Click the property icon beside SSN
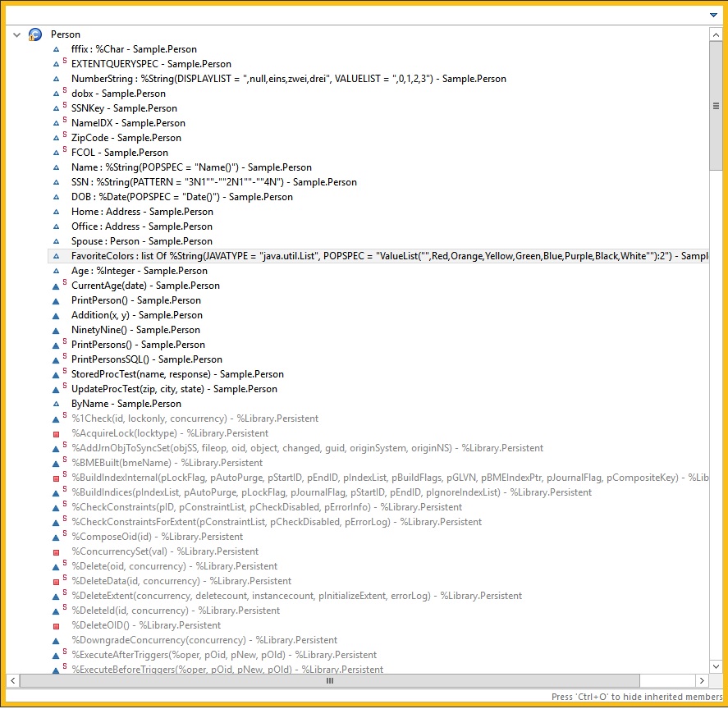This screenshot has height=709, width=728. point(56,182)
